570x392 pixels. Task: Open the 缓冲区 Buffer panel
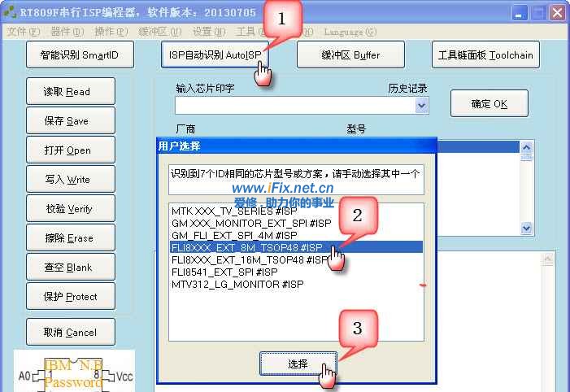pos(350,55)
